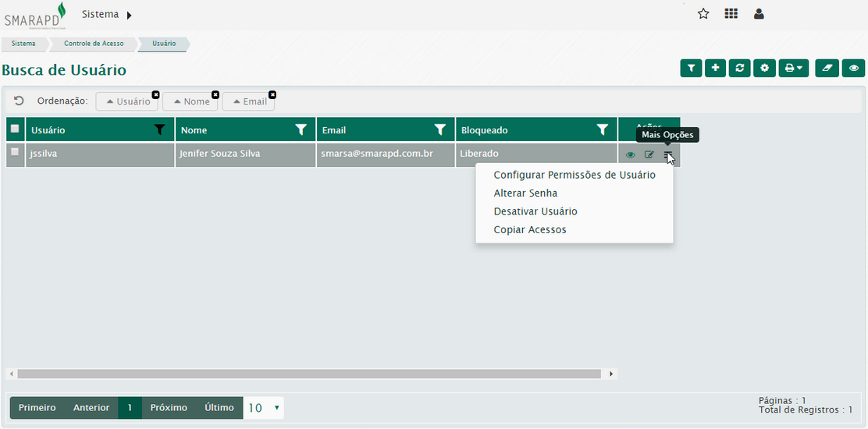868x429 pixels.
Task: Click the horizontal scrollbar track
Action: (x=312, y=374)
